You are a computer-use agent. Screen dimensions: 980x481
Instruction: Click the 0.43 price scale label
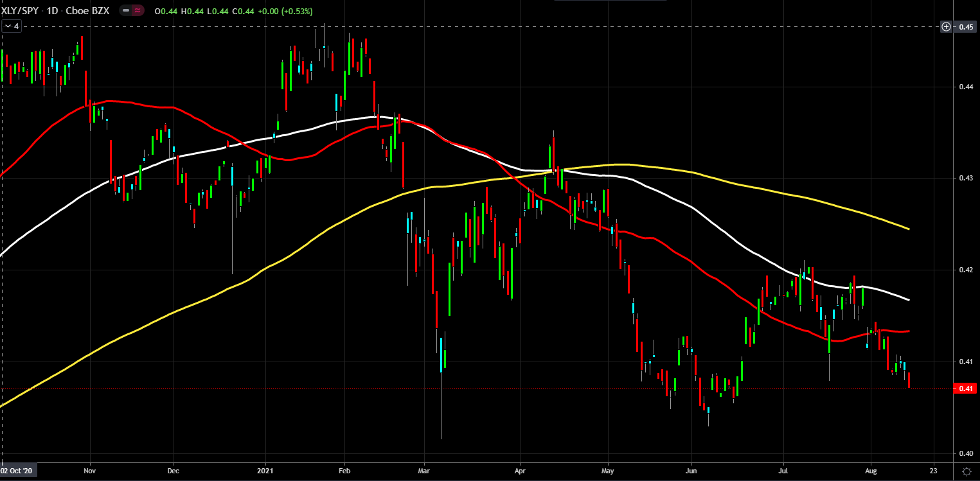[965, 178]
